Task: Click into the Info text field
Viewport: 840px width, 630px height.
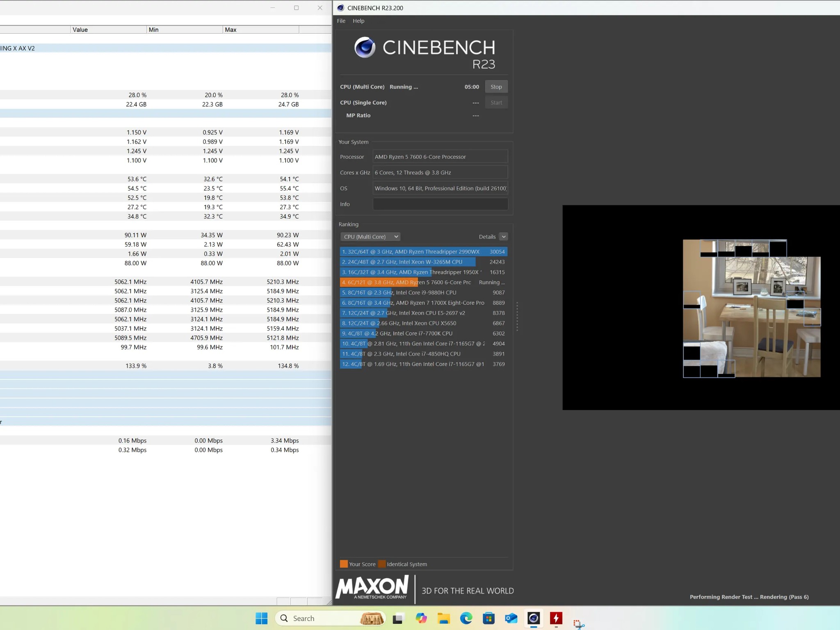Action: click(440, 204)
